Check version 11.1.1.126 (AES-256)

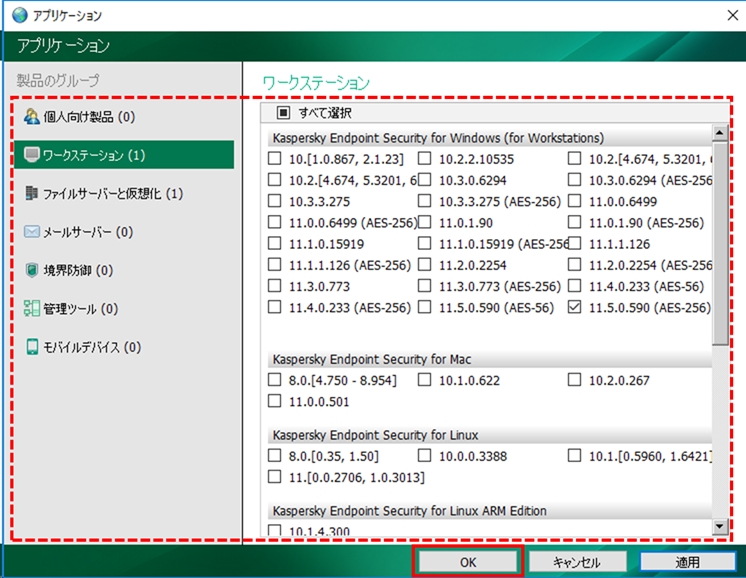tap(275, 265)
